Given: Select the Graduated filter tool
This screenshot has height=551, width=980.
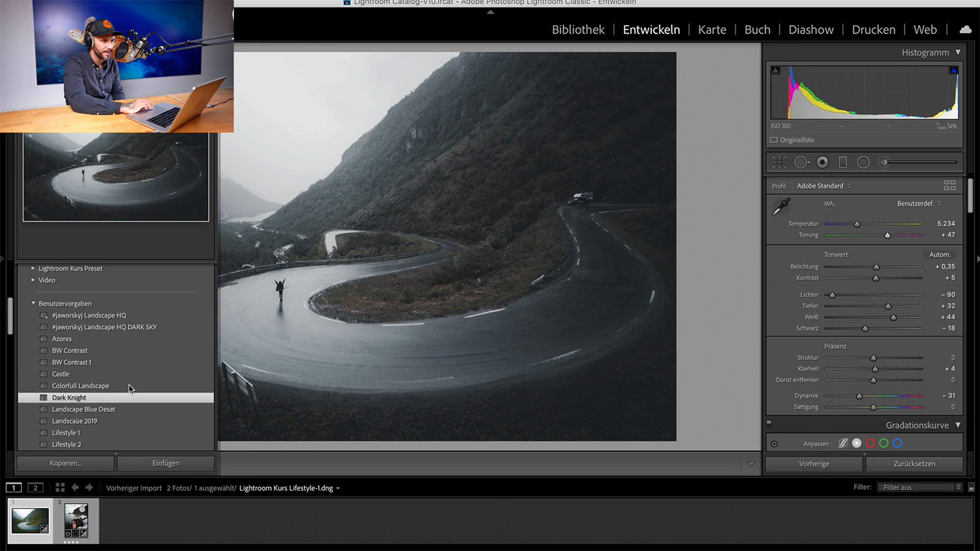Looking at the screenshot, I should 843,162.
